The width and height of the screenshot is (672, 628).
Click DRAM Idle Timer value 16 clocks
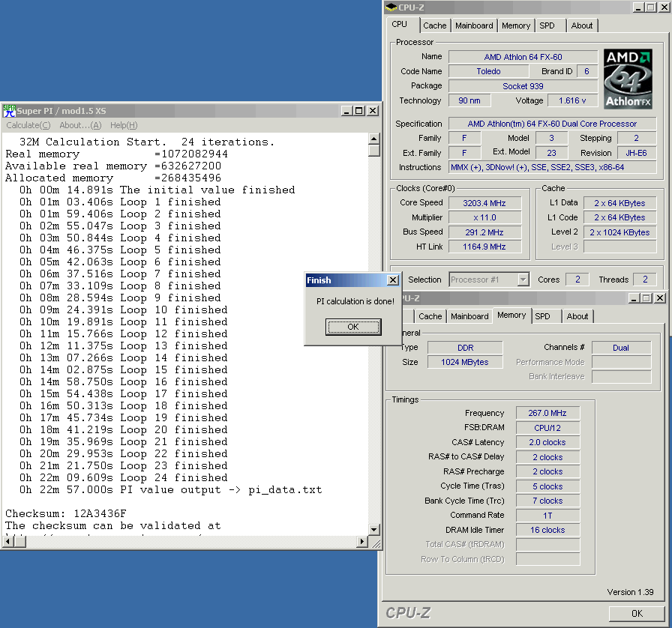coord(547,530)
